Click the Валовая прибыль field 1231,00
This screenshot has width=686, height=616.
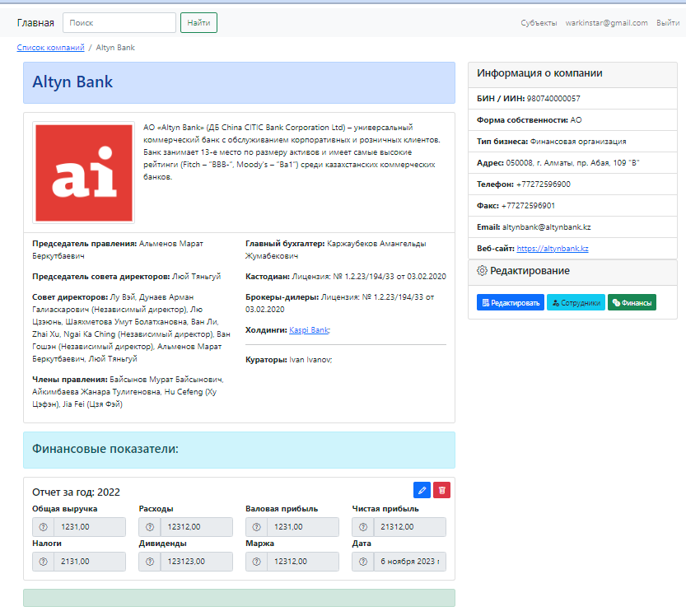point(303,527)
